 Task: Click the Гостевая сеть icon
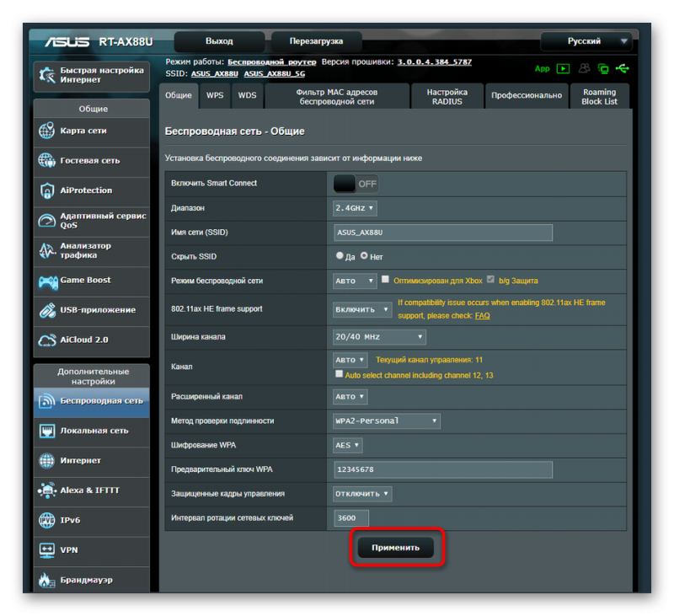tap(46, 161)
